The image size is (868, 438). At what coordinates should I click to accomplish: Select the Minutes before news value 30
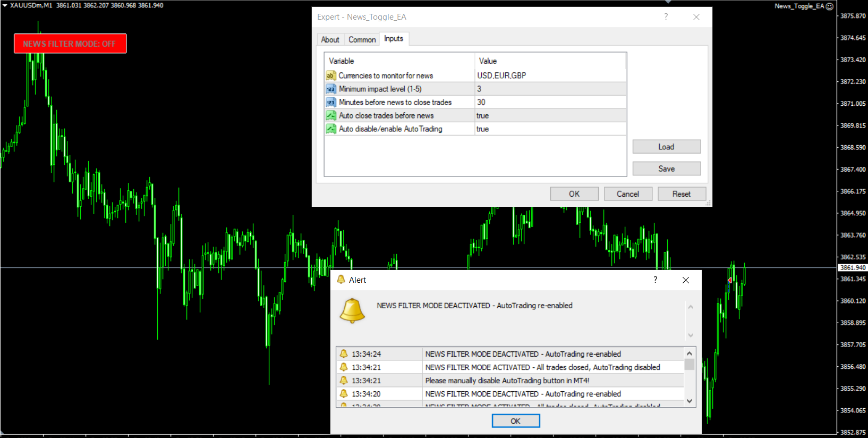[550, 102]
